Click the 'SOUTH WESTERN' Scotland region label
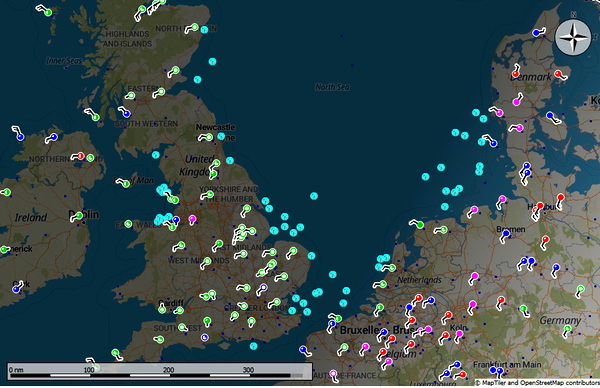The width and height of the screenshot is (600, 388). [x=147, y=124]
